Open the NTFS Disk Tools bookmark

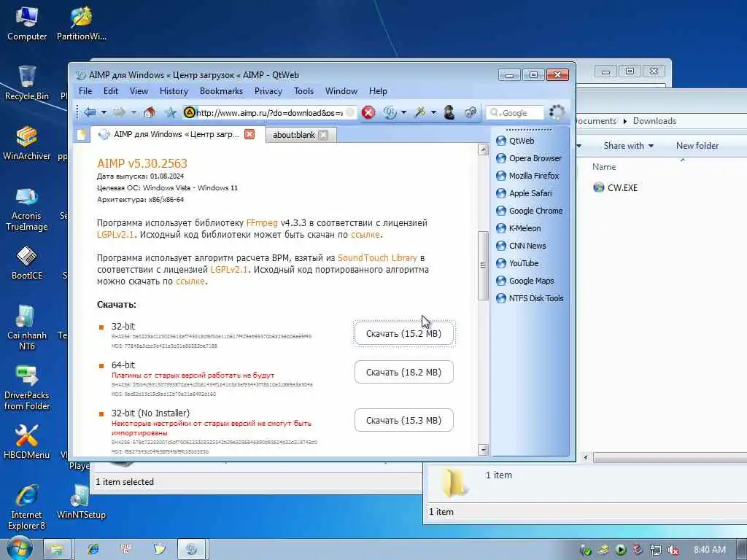click(x=530, y=298)
